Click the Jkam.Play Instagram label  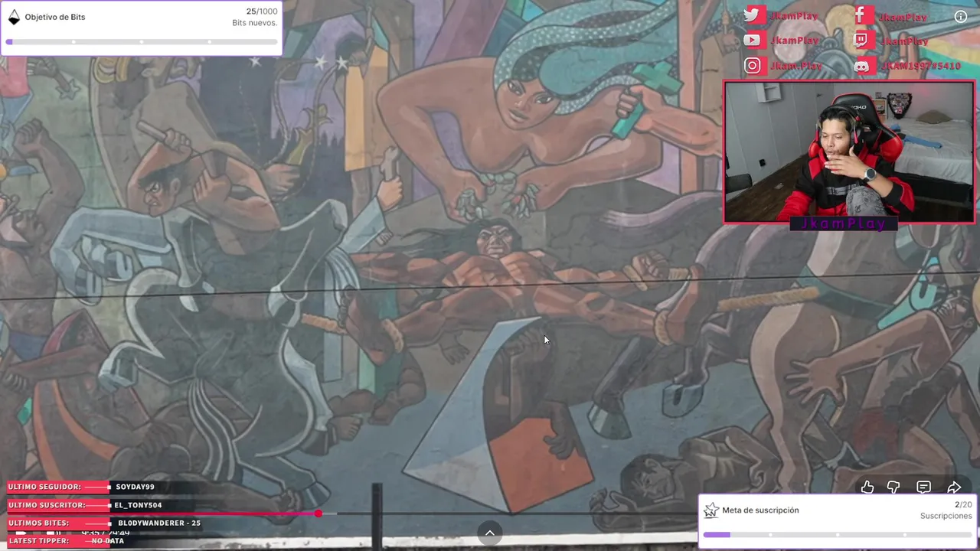click(x=796, y=66)
